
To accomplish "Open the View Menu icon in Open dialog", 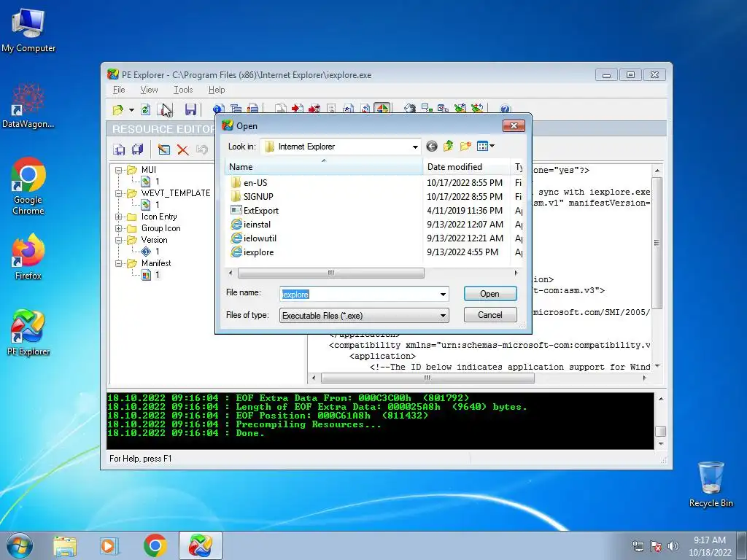I will (485, 146).
